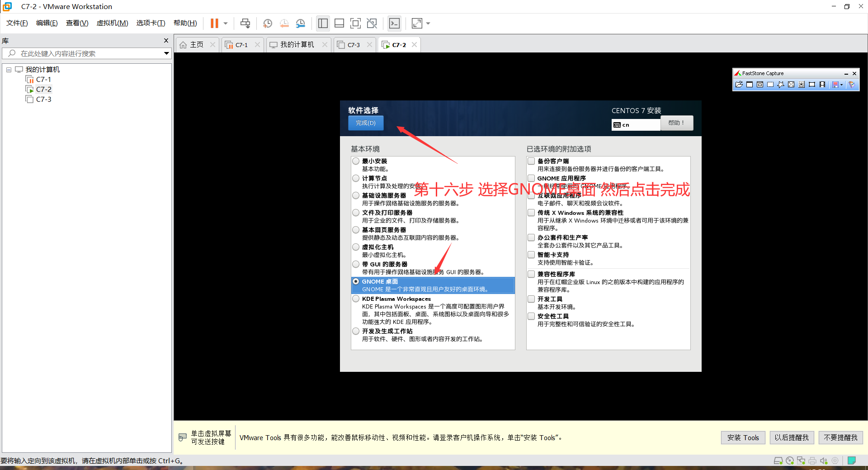Check the 兼容性程序库 add-on checkbox

[x=531, y=274]
